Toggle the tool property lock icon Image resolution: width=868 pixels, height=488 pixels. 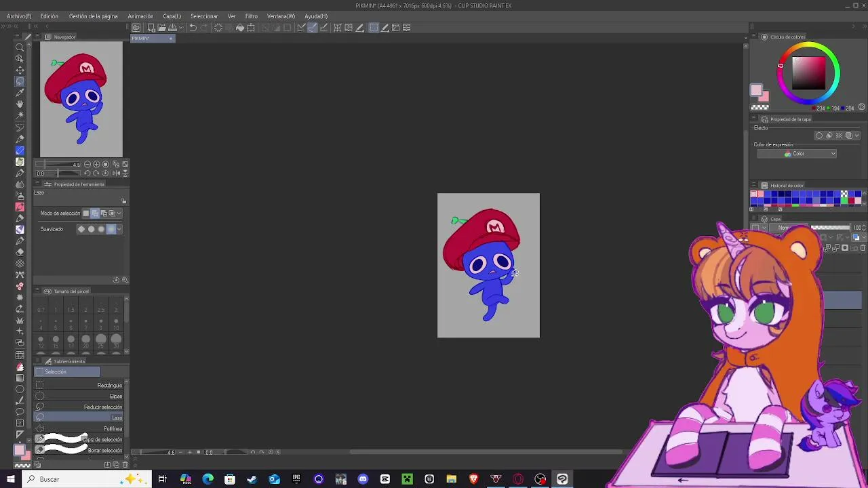click(123, 201)
